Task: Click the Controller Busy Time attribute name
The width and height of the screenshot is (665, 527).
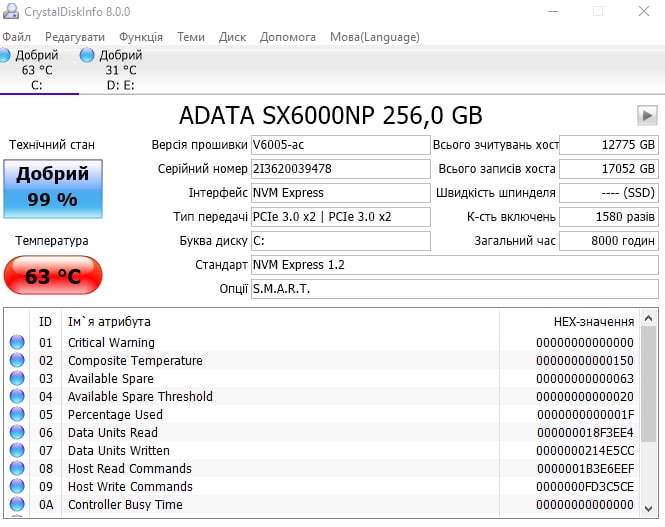Action: point(125,505)
